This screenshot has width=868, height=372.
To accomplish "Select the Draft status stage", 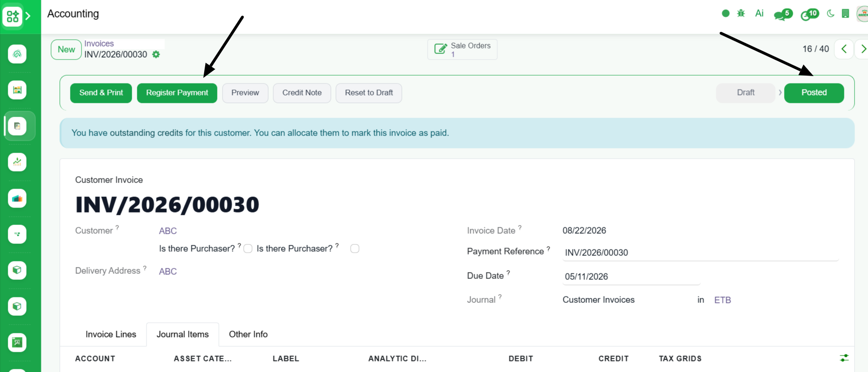I will tap(745, 93).
